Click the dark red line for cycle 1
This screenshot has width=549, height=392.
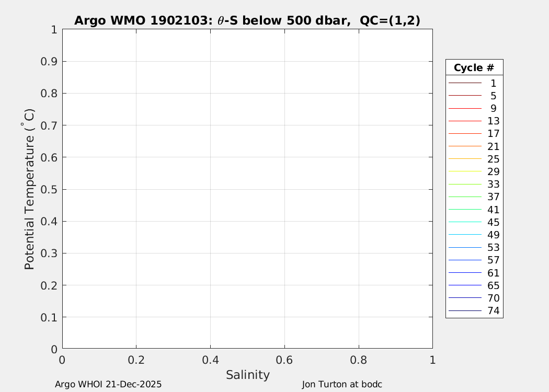coord(464,83)
